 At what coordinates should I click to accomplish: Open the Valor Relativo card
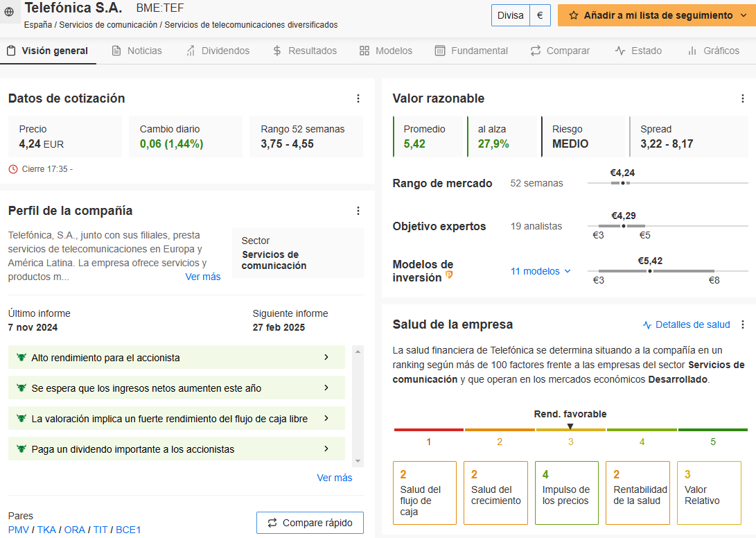[x=710, y=493]
